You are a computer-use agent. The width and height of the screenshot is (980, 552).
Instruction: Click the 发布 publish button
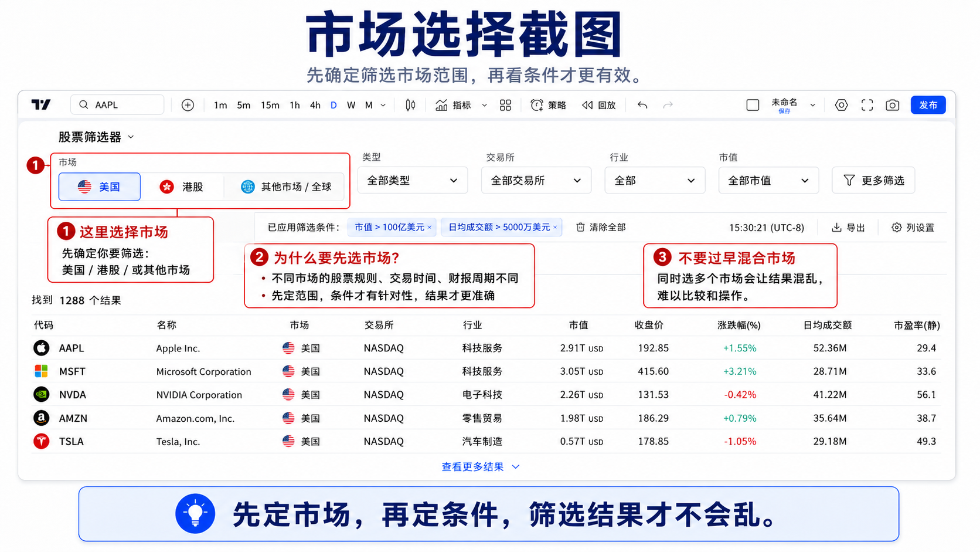(928, 105)
